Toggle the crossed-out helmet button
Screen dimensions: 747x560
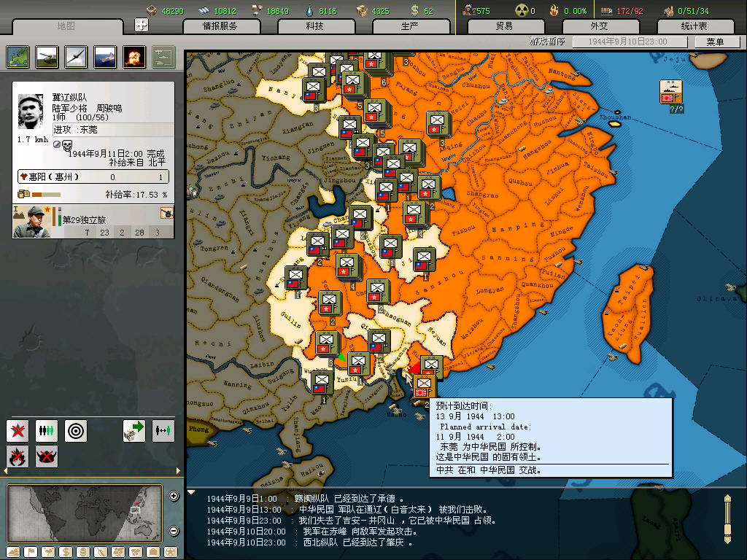tap(47, 456)
